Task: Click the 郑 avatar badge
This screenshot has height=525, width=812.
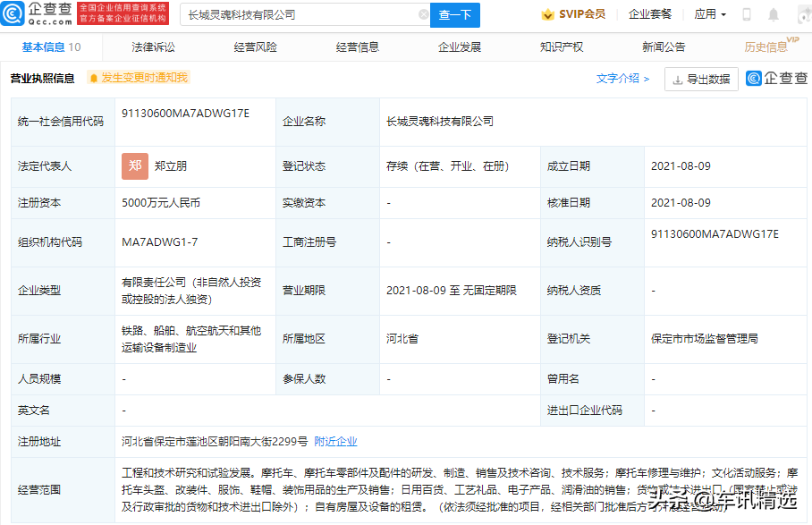Action: point(135,166)
